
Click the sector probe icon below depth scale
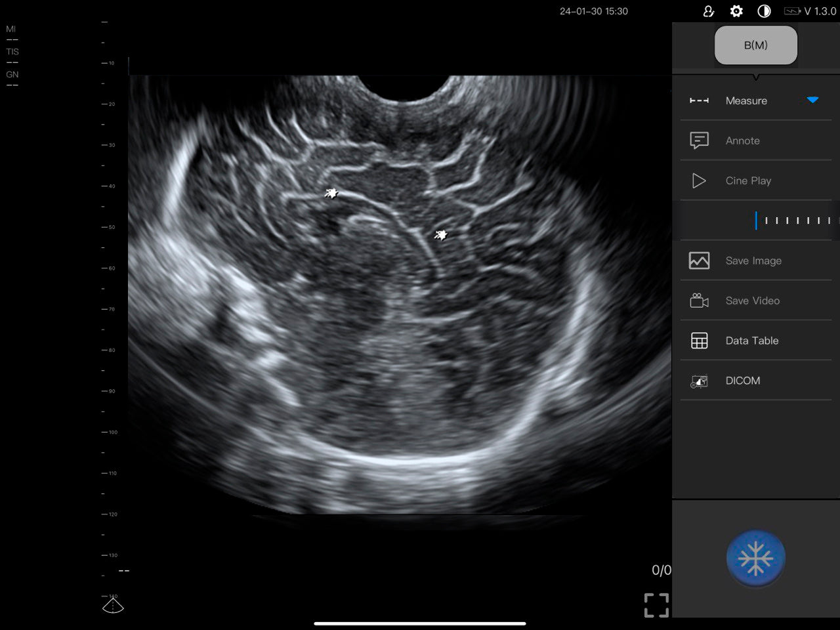[x=113, y=605]
